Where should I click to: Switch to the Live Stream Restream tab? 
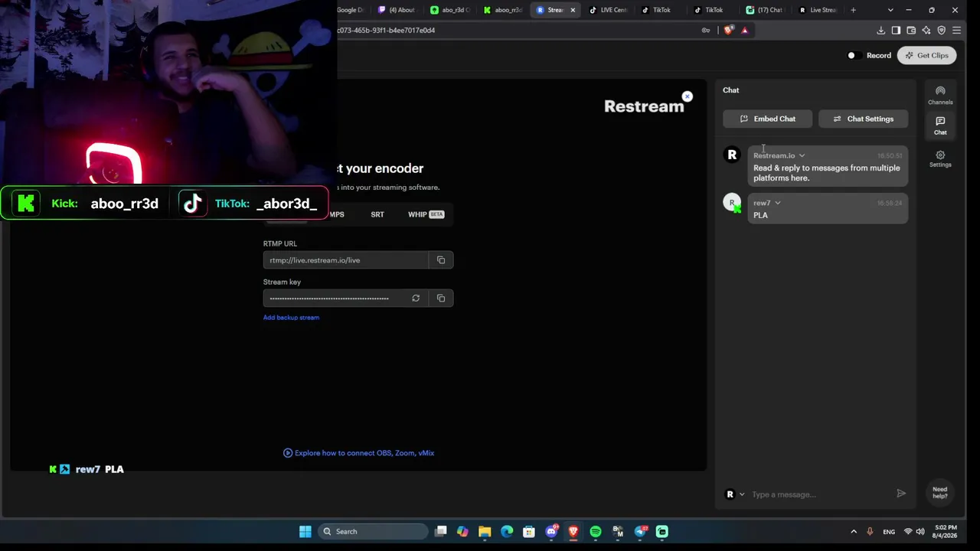coord(818,10)
